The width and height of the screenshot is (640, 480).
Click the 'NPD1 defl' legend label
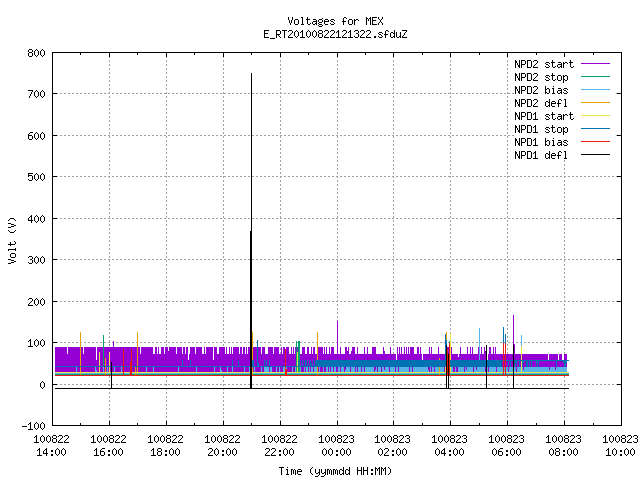(x=541, y=156)
